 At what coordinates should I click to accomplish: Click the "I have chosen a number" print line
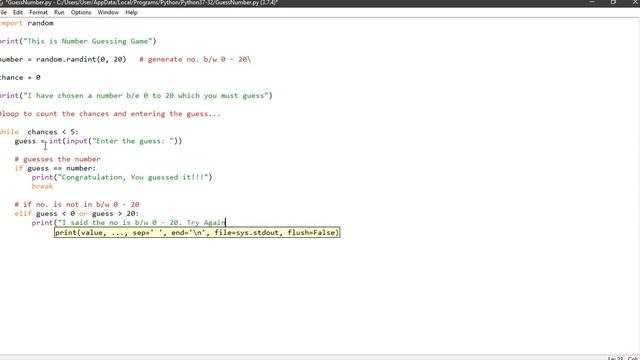coord(136,96)
